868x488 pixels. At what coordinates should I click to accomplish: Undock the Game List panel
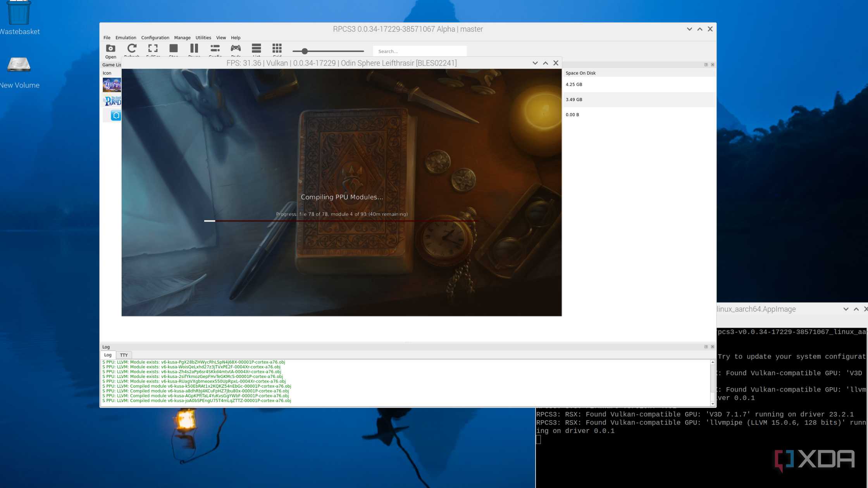click(x=706, y=65)
